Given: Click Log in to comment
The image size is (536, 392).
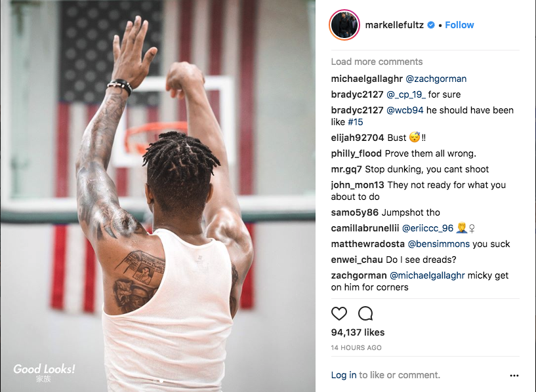Looking at the screenshot, I should click(x=344, y=375).
